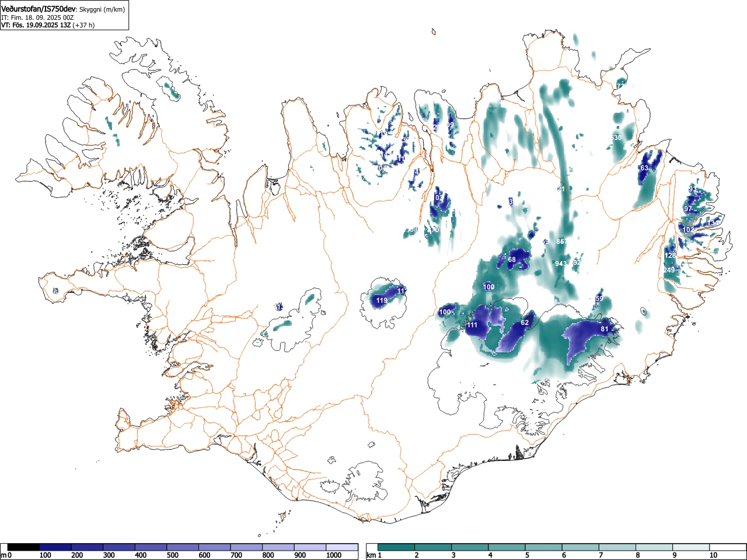The image size is (747, 560).
Task: Click the '62' visibility value on the map
Action: [x=525, y=323]
